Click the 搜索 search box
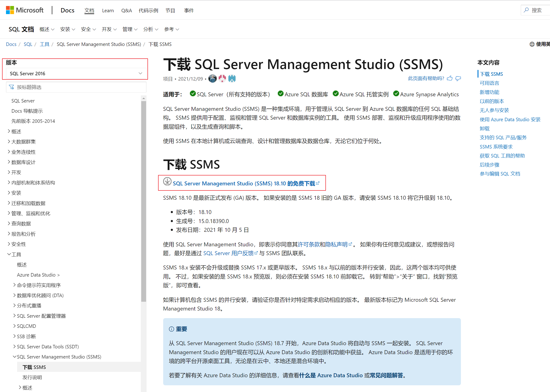Image resolution: width=550 pixels, height=392 pixels. (536, 10)
